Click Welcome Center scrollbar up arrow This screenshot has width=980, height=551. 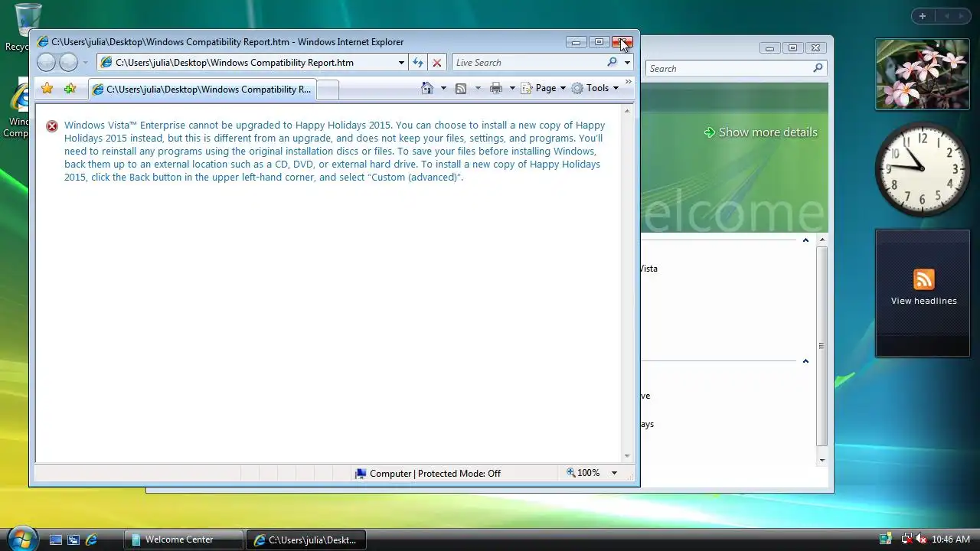coord(822,240)
